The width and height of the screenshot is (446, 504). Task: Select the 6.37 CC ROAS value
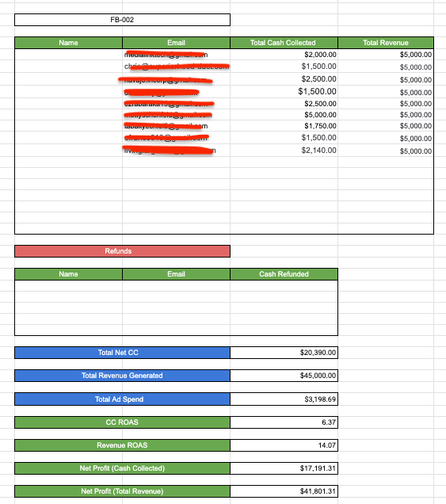(284, 422)
